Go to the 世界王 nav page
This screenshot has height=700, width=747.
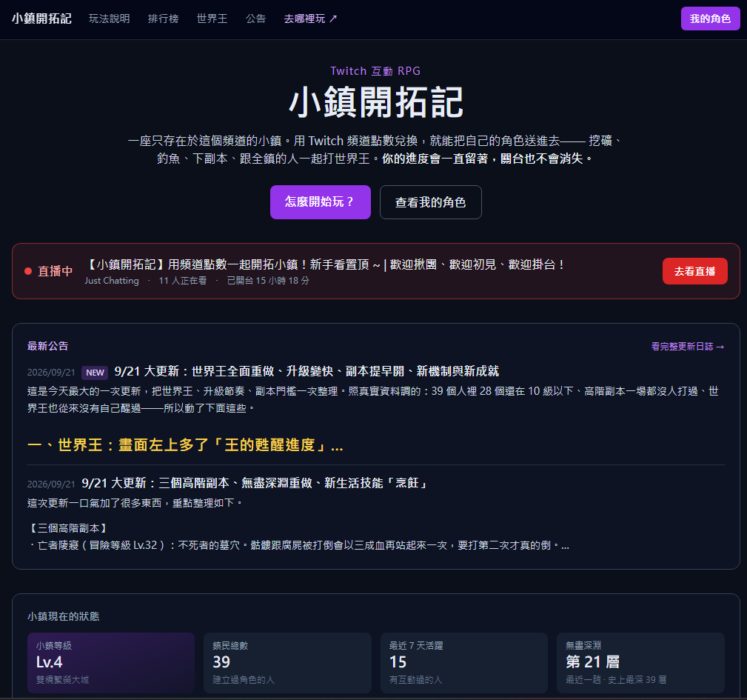[212, 19]
